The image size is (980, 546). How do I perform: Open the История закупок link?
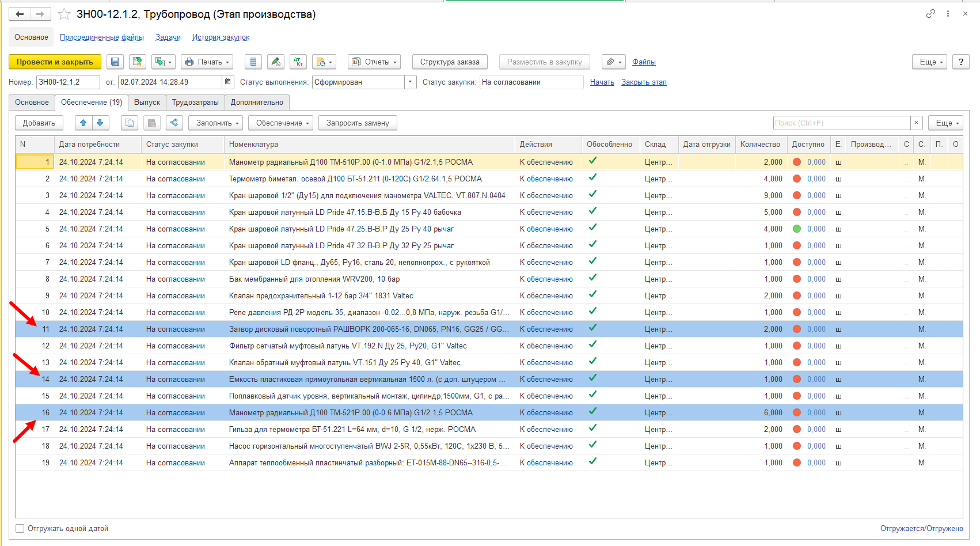(x=221, y=37)
